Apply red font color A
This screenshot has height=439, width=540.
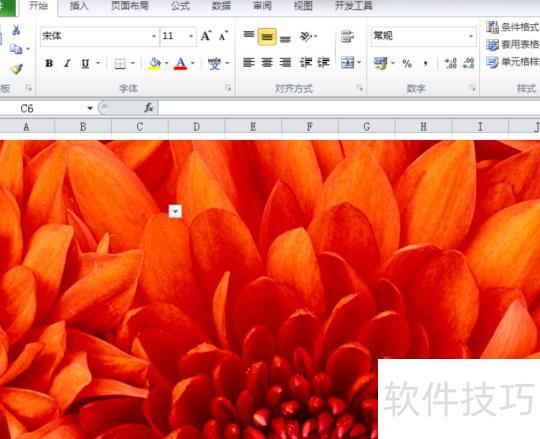pos(180,63)
